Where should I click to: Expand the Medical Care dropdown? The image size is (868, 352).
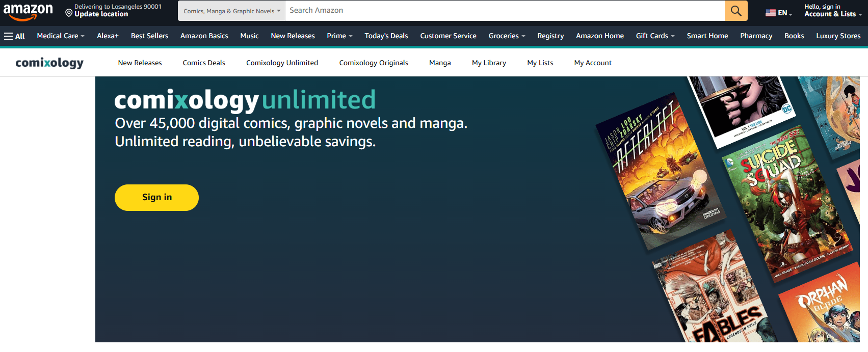pyautogui.click(x=60, y=36)
